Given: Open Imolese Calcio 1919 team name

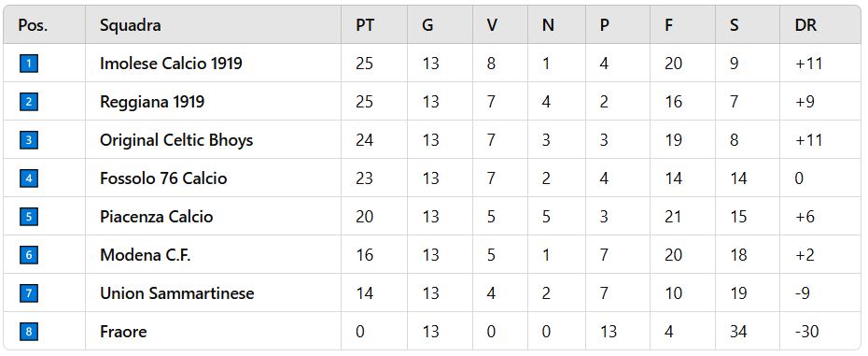Looking at the screenshot, I should pyautogui.click(x=171, y=64).
